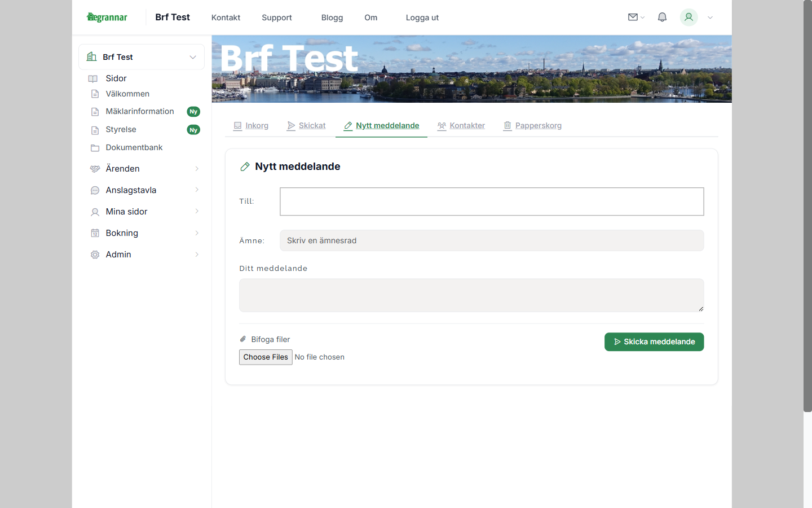Click the handshake icon next to Ärenden
This screenshot has height=508, width=812.
(95, 169)
